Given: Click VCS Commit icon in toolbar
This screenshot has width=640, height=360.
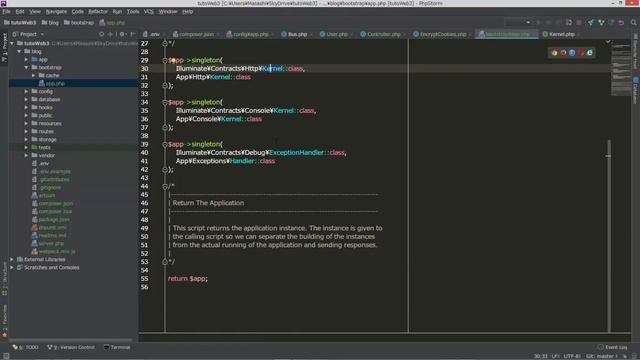Looking at the screenshot, I should click(x=601, y=22).
